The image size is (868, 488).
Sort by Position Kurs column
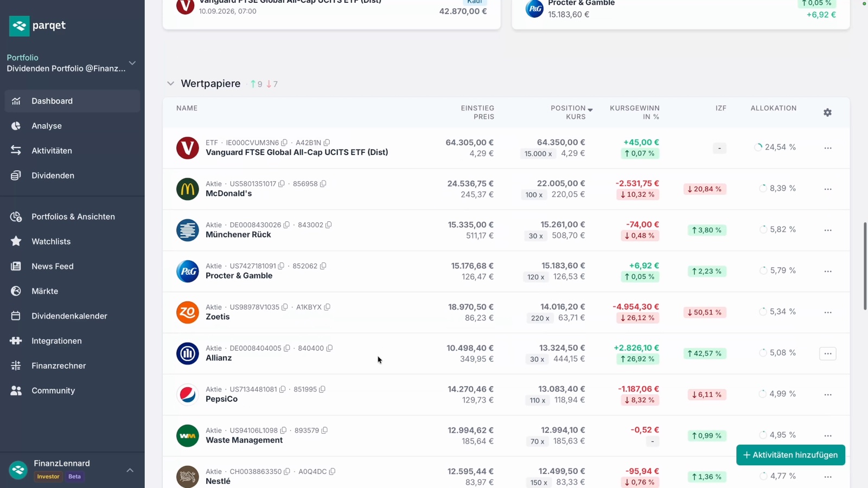pyautogui.click(x=572, y=112)
